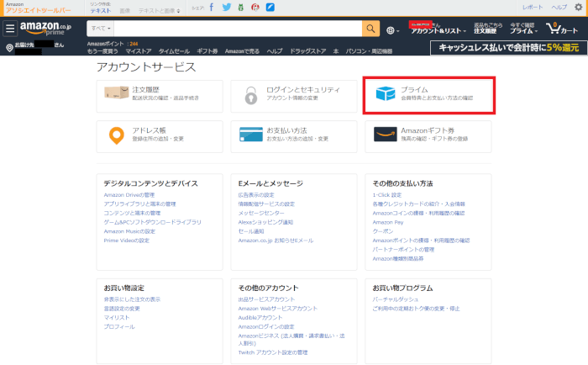Open the hamburger menu
The width and height of the screenshot is (588, 365).
[10, 29]
